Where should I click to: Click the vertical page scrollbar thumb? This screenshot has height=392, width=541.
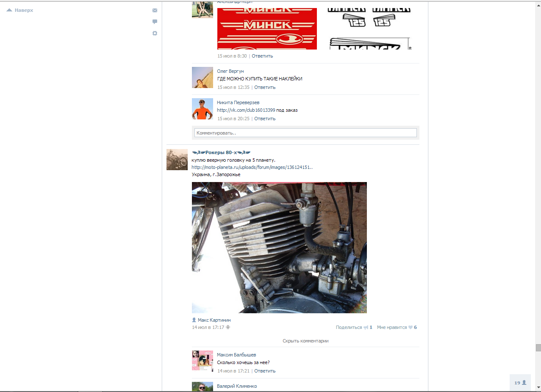538,348
